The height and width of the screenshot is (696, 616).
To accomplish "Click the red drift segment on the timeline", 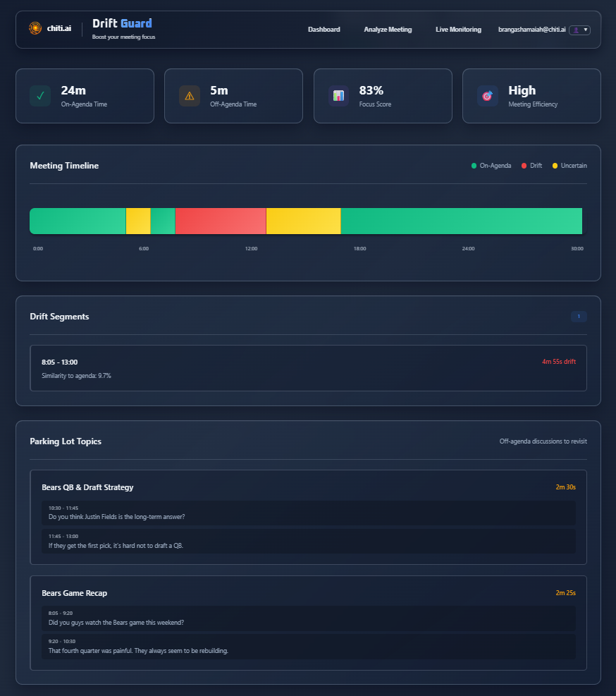I will click(x=220, y=221).
